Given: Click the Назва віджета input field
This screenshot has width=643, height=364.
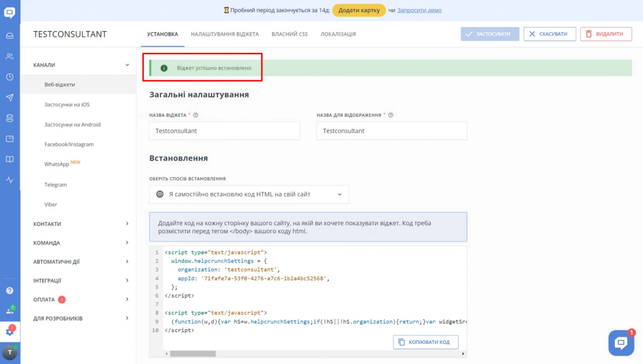Looking at the screenshot, I should click(x=224, y=131).
